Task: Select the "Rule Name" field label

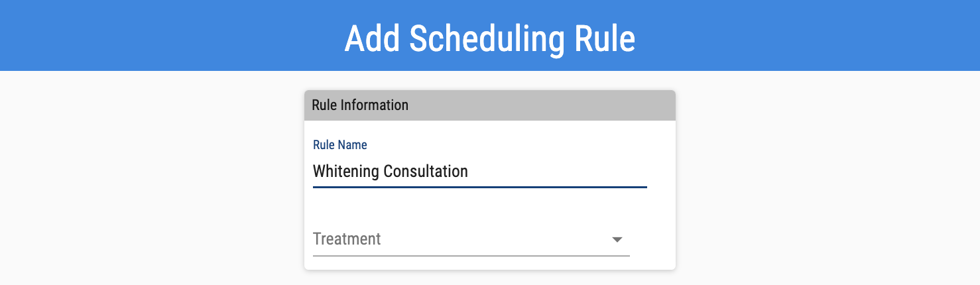Action: [339, 144]
